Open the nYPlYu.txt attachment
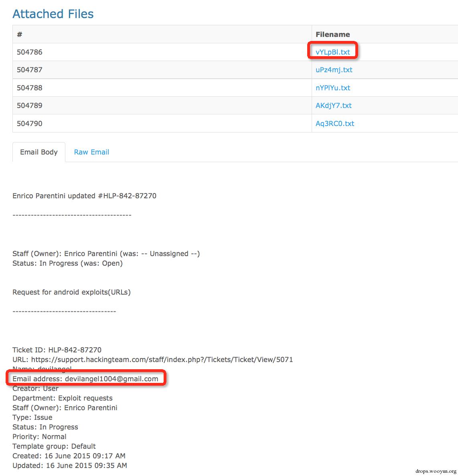The width and height of the screenshot is (458, 476). point(333,88)
